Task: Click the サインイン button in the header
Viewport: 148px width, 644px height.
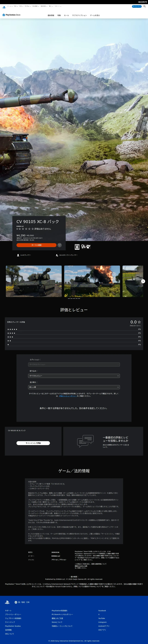Action: (x=137, y=6)
